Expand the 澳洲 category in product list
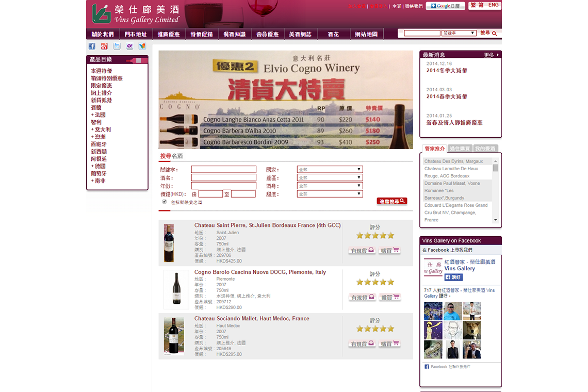 coord(98,137)
